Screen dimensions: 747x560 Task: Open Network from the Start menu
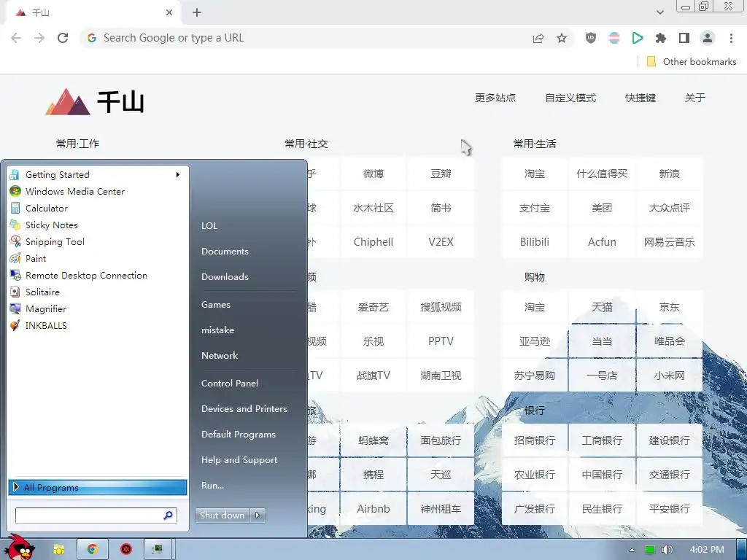click(220, 356)
